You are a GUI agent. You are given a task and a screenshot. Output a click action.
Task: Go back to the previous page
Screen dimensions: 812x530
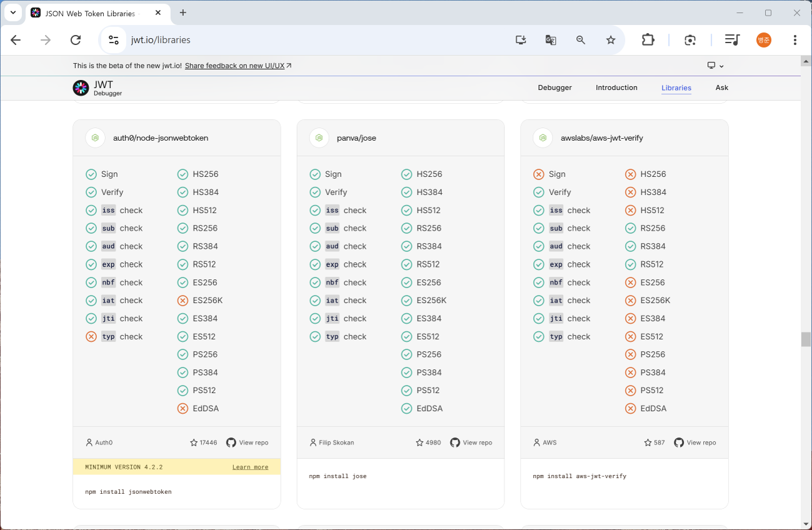(x=16, y=40)
